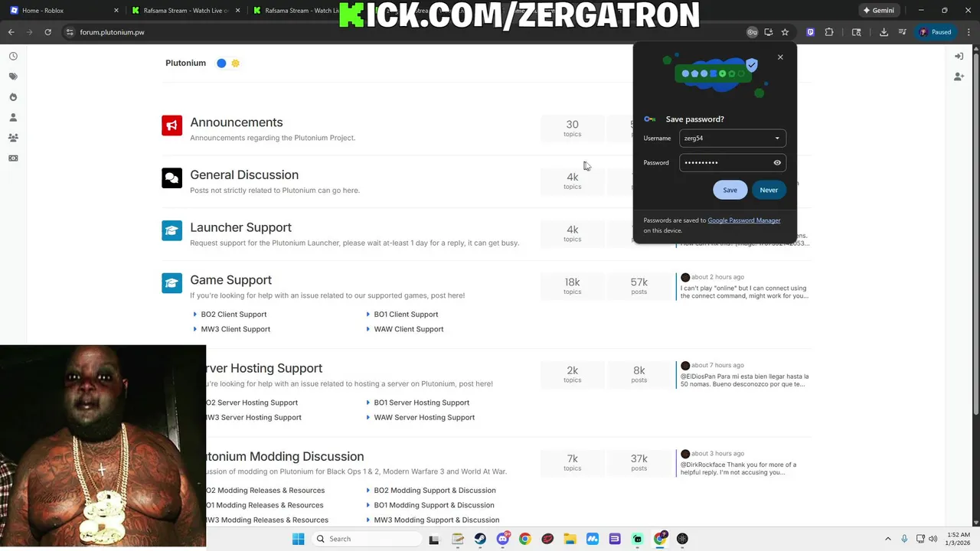The image size is (980, 551).
Task: Open the Google Password Manager link
Action: (743, 220)
